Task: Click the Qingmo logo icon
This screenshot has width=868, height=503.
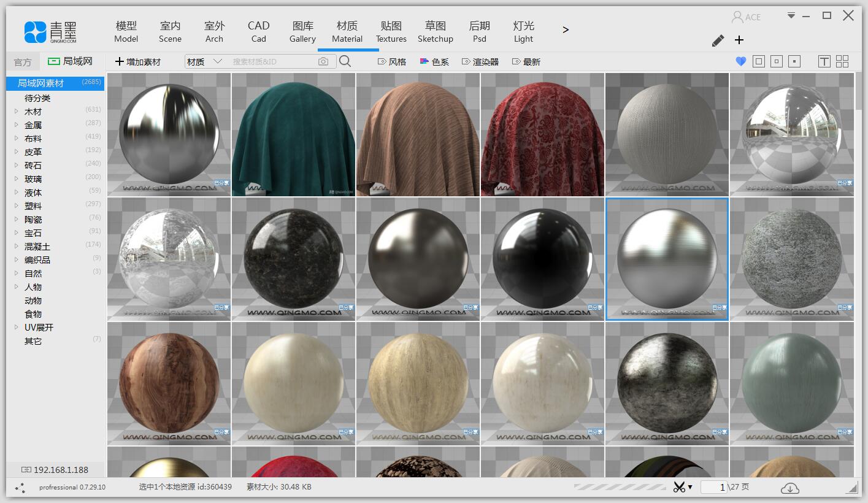Action: 35,32
